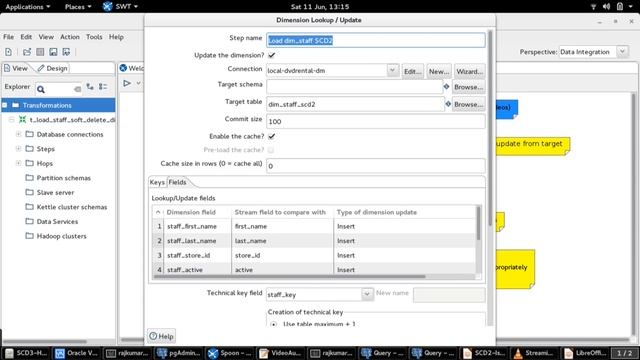Open the pgAdmin taskbar entry
640x360 pixels.
[x=178, y=353]
